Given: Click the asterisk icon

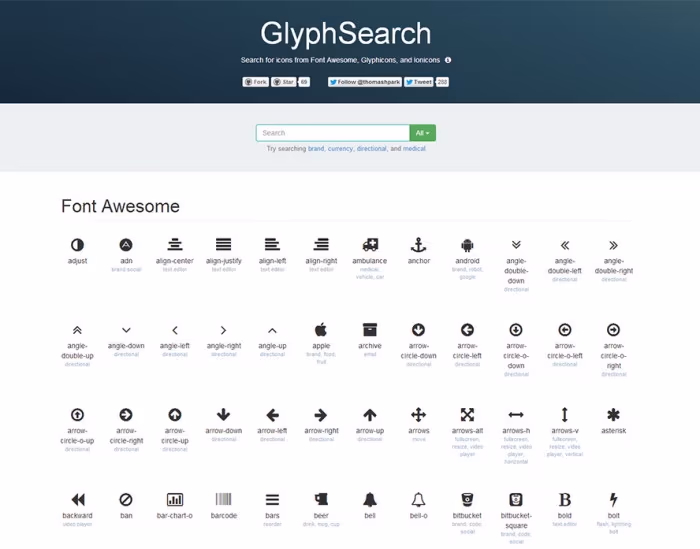Looking at the screenshot, I should point(613,415).
